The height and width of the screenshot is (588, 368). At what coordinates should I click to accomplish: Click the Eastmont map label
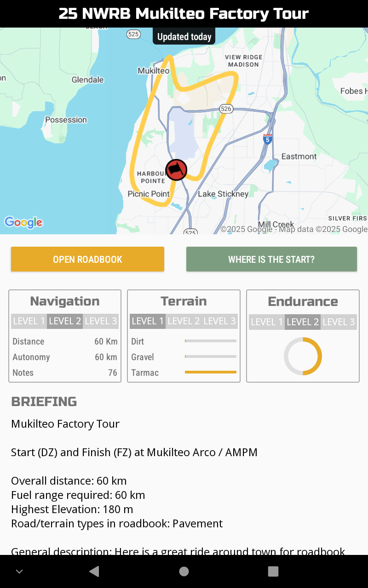pyautogui.click(x=299, y=156)
